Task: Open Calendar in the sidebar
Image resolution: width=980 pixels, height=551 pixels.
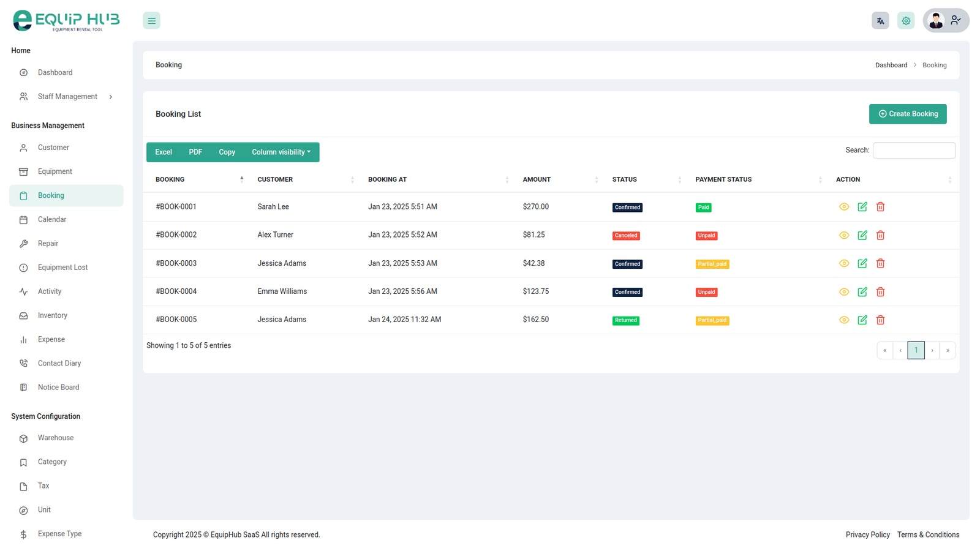Action: tap(52, 220)
